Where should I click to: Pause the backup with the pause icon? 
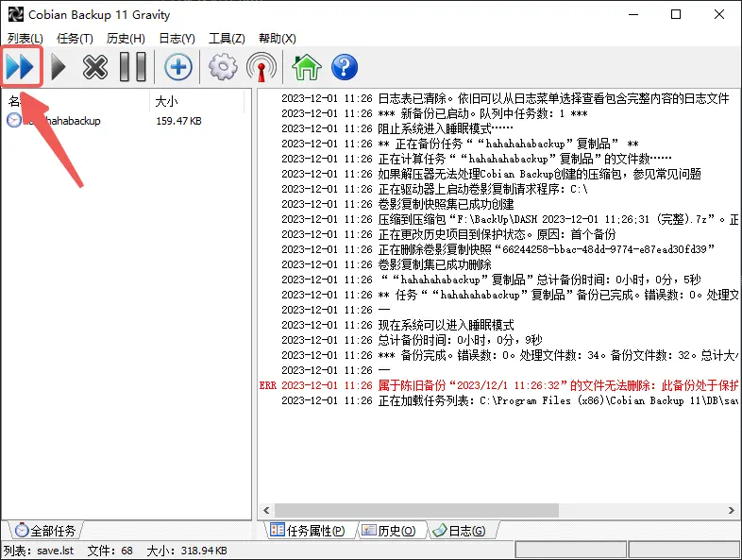[x=133, y=67]
